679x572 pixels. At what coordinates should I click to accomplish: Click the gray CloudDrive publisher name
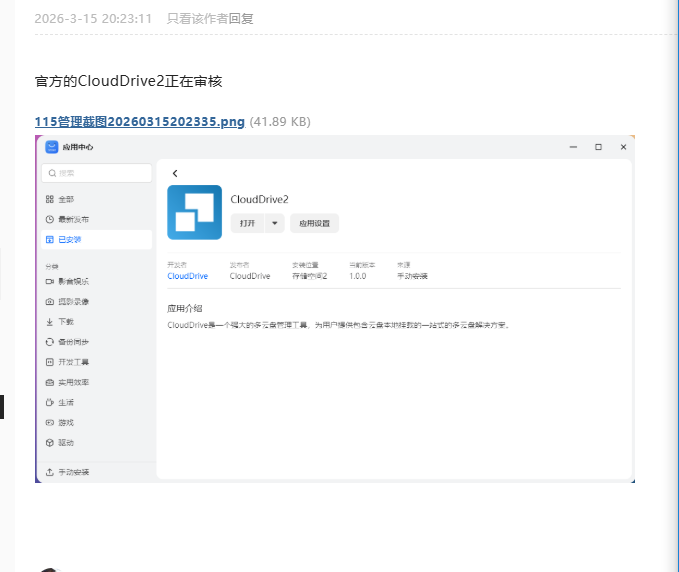click(250, 276)
